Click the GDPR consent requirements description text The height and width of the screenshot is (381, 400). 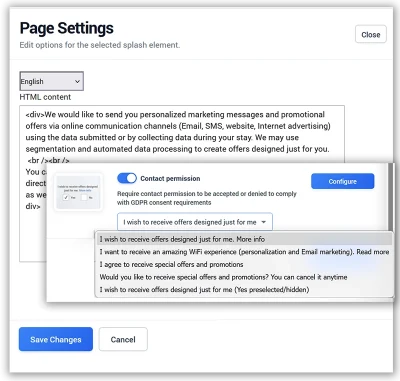click(x=207, y=198)
